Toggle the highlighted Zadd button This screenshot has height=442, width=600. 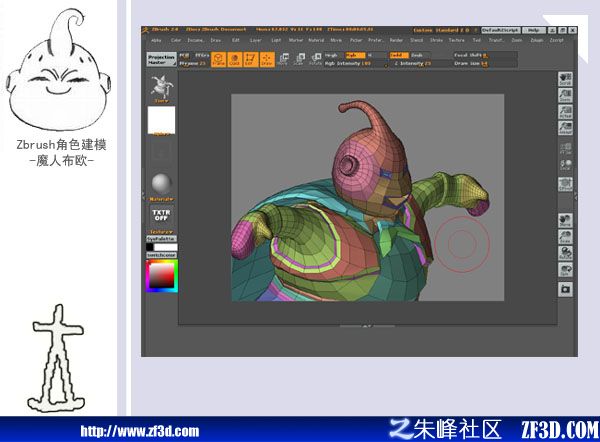click(x=399, y=55)
